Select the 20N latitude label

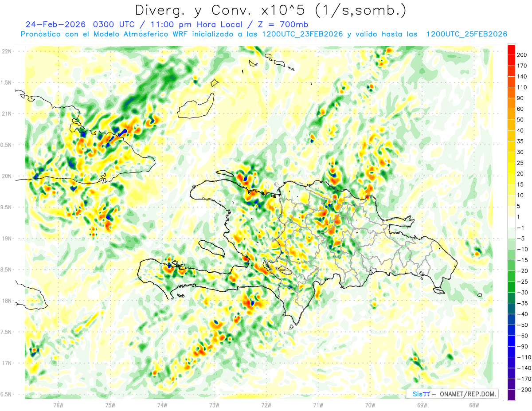point(6,176)
